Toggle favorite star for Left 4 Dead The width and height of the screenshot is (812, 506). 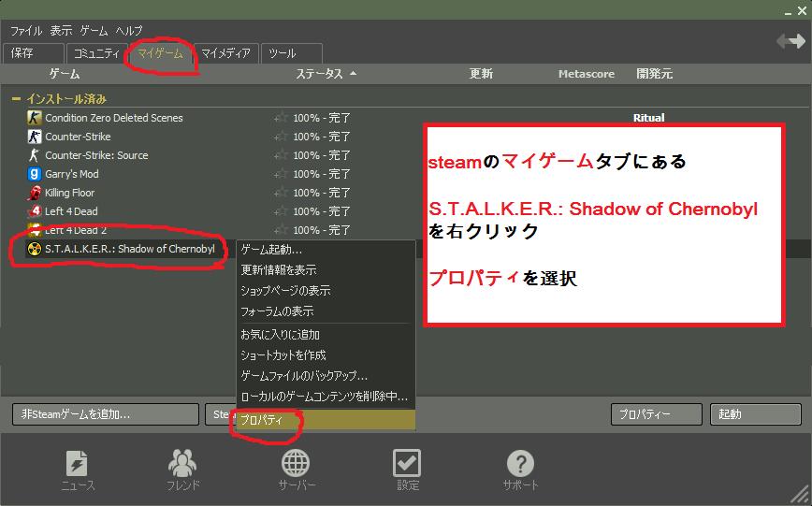282,210
